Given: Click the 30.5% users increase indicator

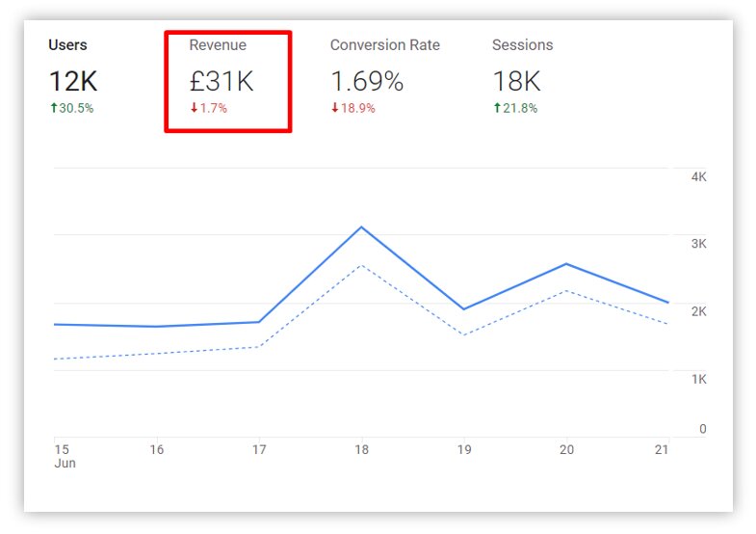Looking at the screenshot, I should (x=72, y=108).
